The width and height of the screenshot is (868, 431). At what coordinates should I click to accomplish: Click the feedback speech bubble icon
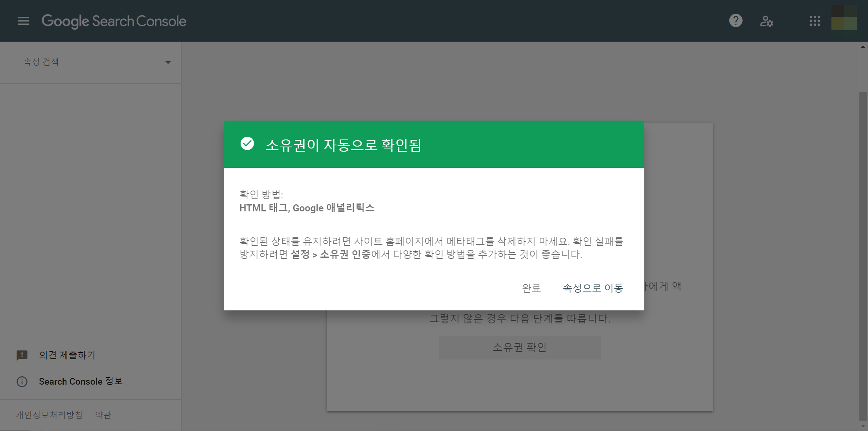(x=22, y=355)
